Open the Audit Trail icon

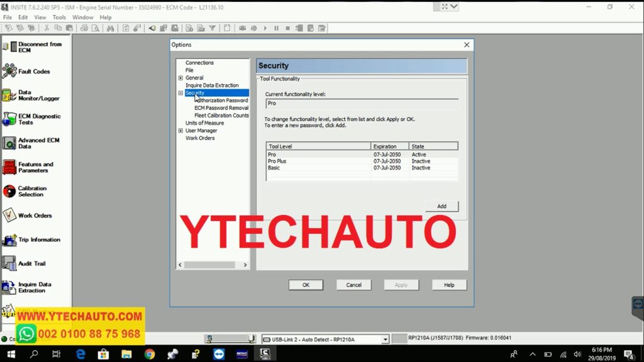9,264
